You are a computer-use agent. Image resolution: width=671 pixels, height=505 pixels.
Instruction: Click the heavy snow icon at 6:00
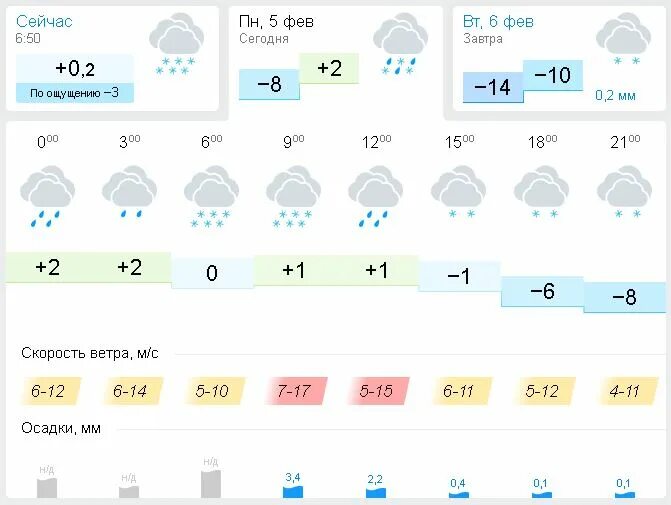(x=211, y=196)
